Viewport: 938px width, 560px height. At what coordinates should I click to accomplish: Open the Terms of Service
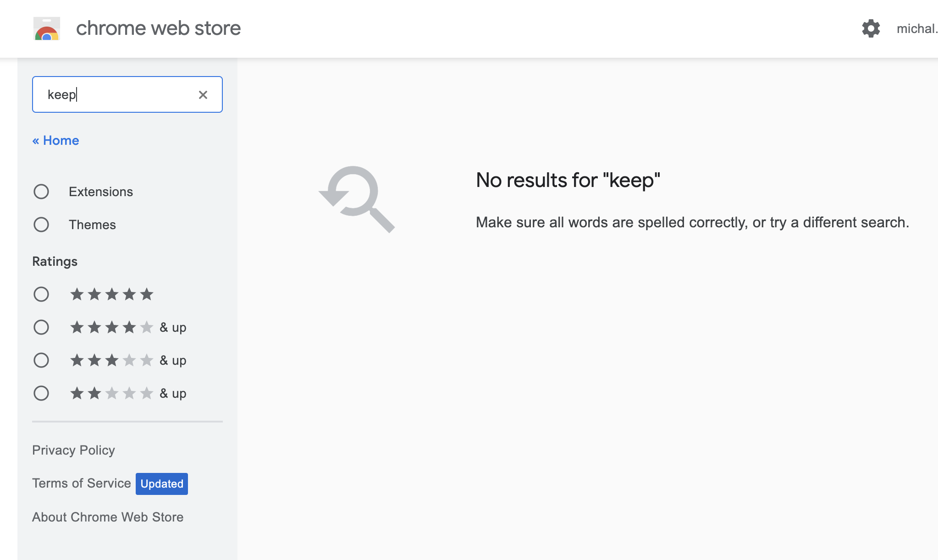81,483
